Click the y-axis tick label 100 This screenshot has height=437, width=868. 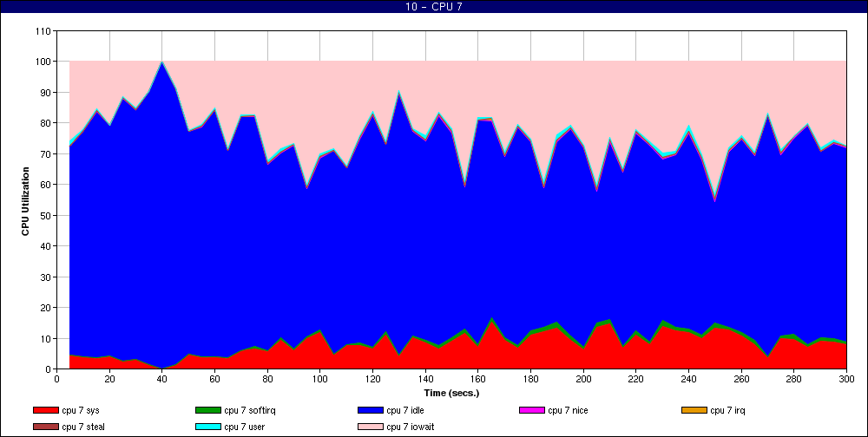tap(44, 62)
